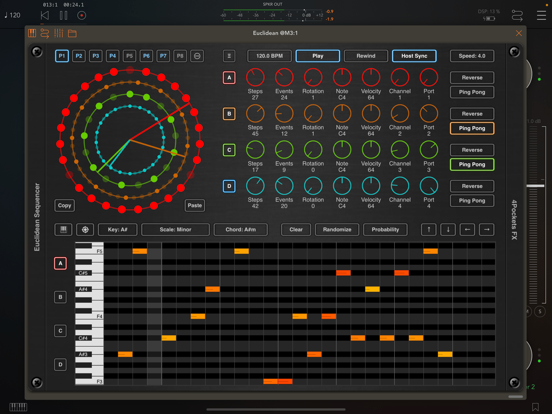Click the Rewind button

(x=366, y=56)
